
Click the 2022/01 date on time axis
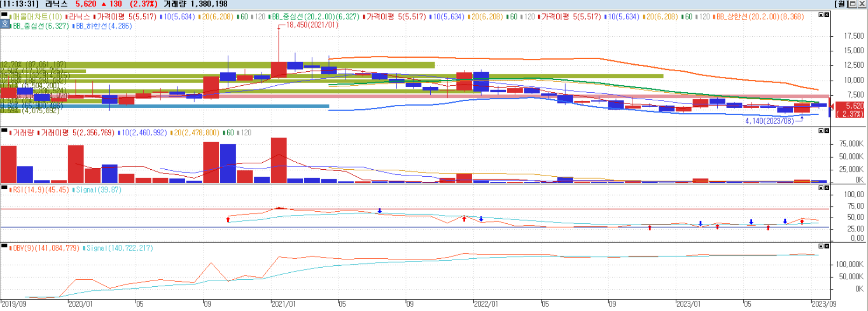pyautogui.click(x=486, y=304)
